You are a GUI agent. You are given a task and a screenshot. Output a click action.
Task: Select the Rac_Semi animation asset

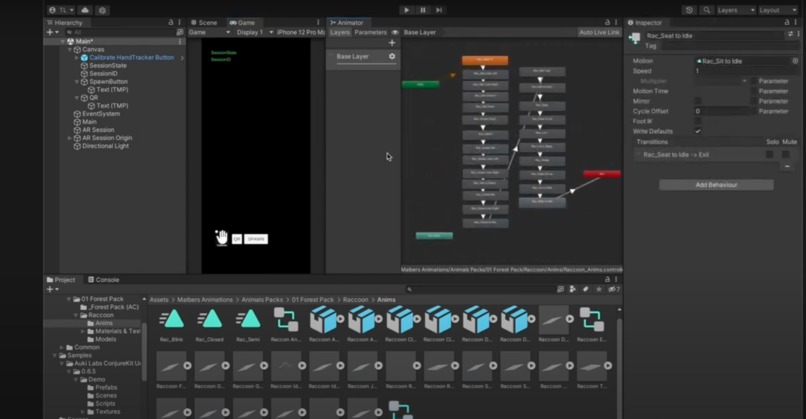pyautogui.click(x=248, y=324)
